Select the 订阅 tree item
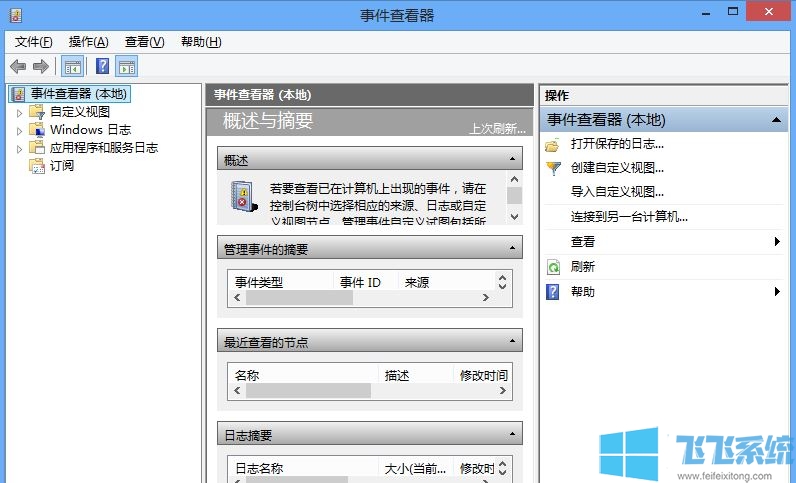The width and height of the screenshot is (796, 483). tap(61, 166)
